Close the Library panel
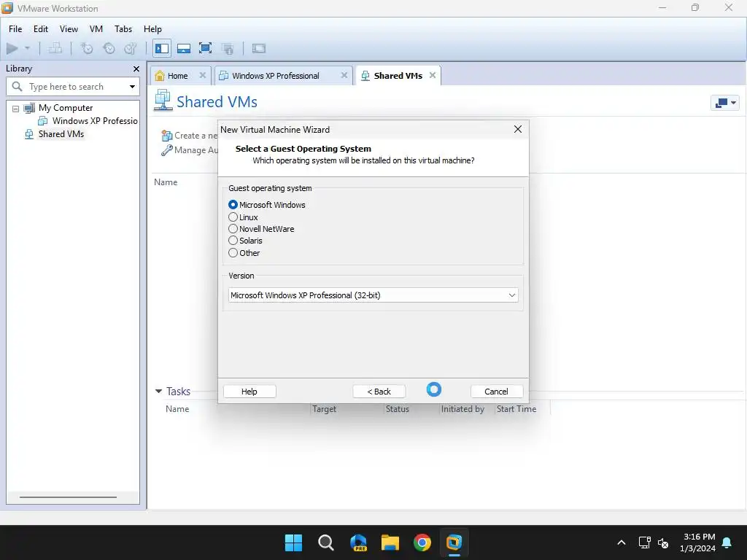Image resolution: width=747 pixels, height=560 pixels. 136,69
